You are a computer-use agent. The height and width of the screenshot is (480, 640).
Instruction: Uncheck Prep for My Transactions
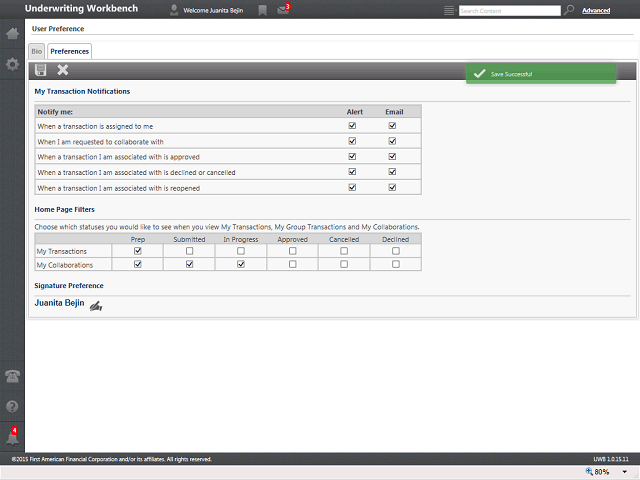pyautogui.click(x=138, y=251)
